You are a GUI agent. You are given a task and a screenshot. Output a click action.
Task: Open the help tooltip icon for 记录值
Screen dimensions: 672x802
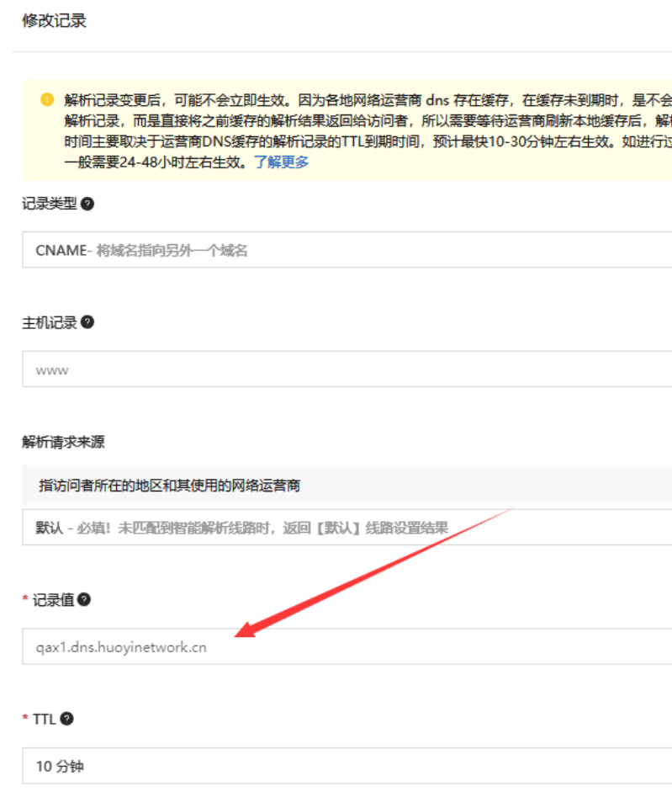pos(84,599)
